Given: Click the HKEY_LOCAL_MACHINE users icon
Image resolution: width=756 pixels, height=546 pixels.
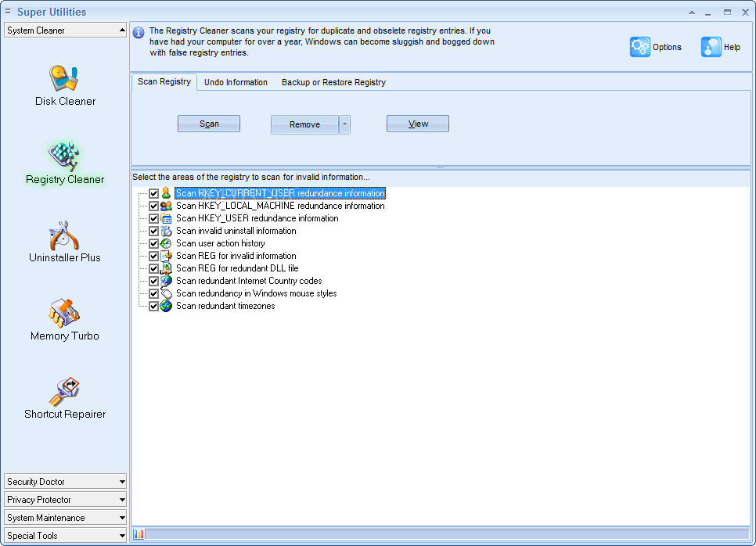Looking at the screenshot, I should (166, 206).
